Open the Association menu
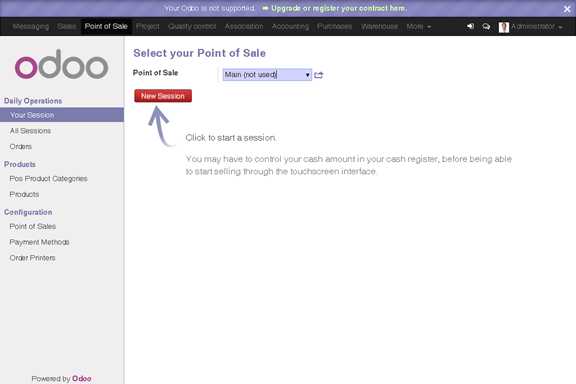576x384 pixels. (x=244, y=26)
